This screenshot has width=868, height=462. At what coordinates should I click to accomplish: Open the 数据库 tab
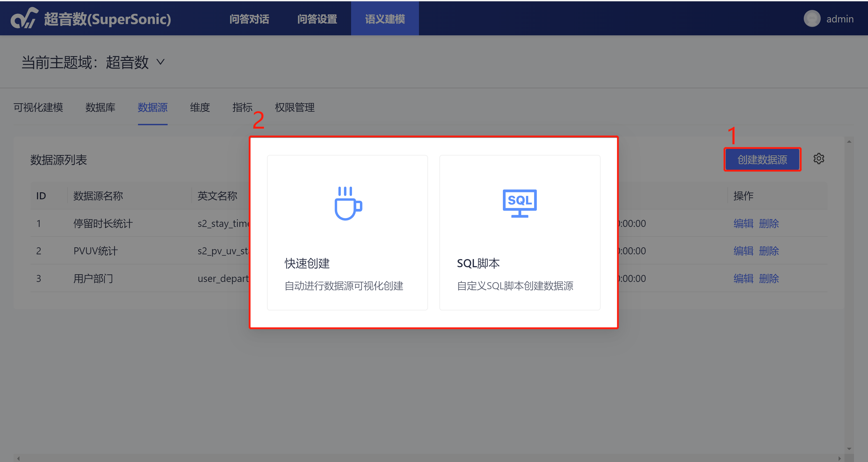coord(100,108)
